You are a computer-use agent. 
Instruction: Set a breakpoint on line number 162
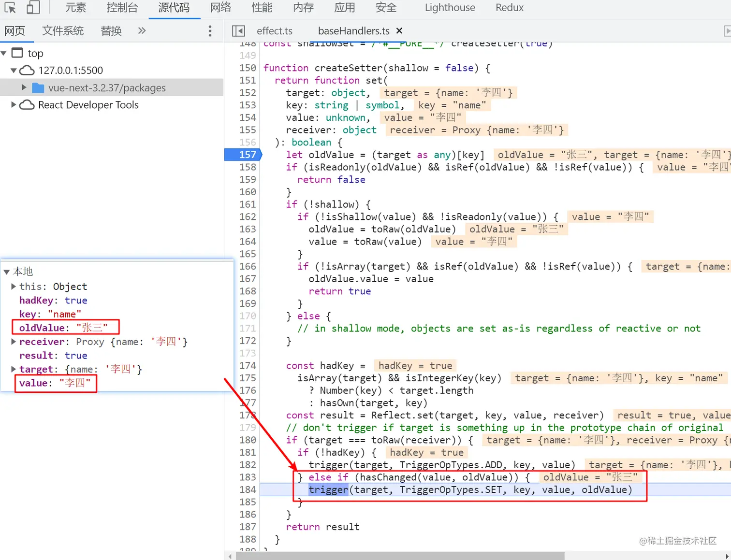[x=248, y=217]
